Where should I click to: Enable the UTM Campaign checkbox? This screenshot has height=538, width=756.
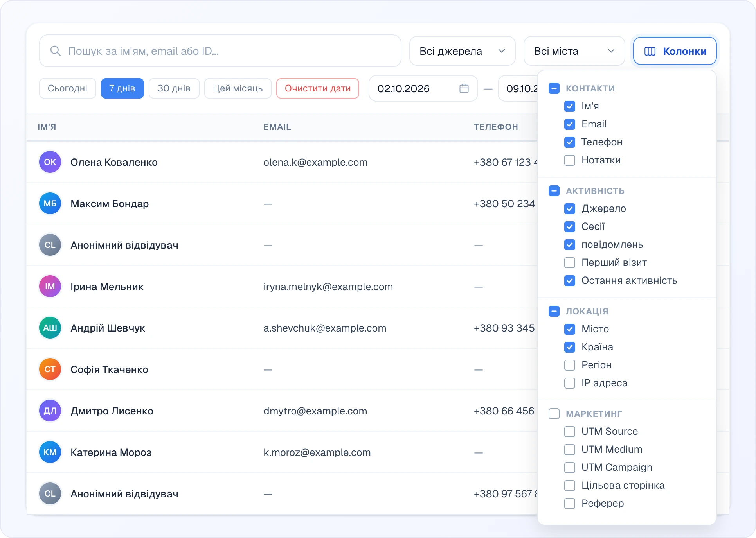[570, 468]
